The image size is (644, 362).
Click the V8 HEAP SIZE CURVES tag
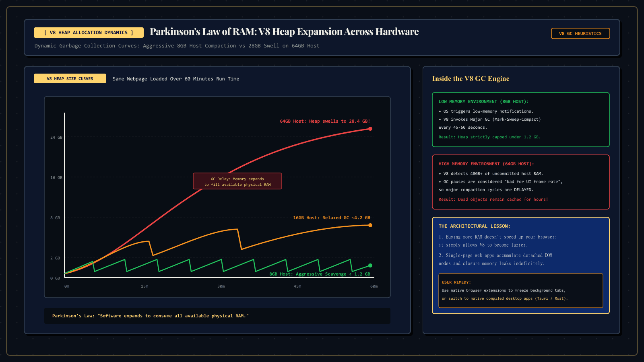(x=70, y=78)
